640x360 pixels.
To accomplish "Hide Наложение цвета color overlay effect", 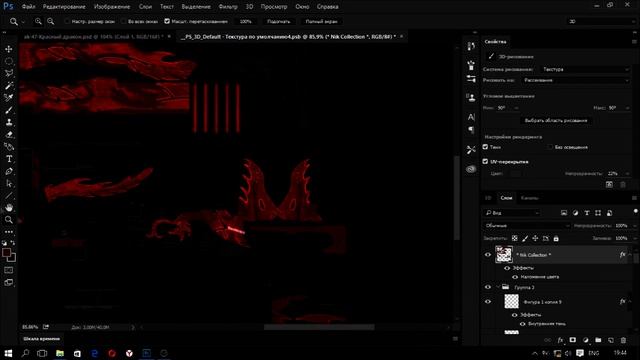I will click(x=515, y=277).
